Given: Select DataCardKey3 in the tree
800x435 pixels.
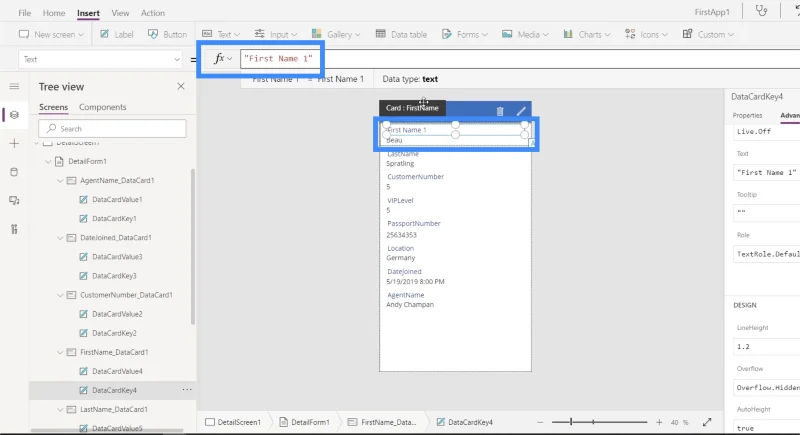Looking at the screenshot, I should click(114, 275).
